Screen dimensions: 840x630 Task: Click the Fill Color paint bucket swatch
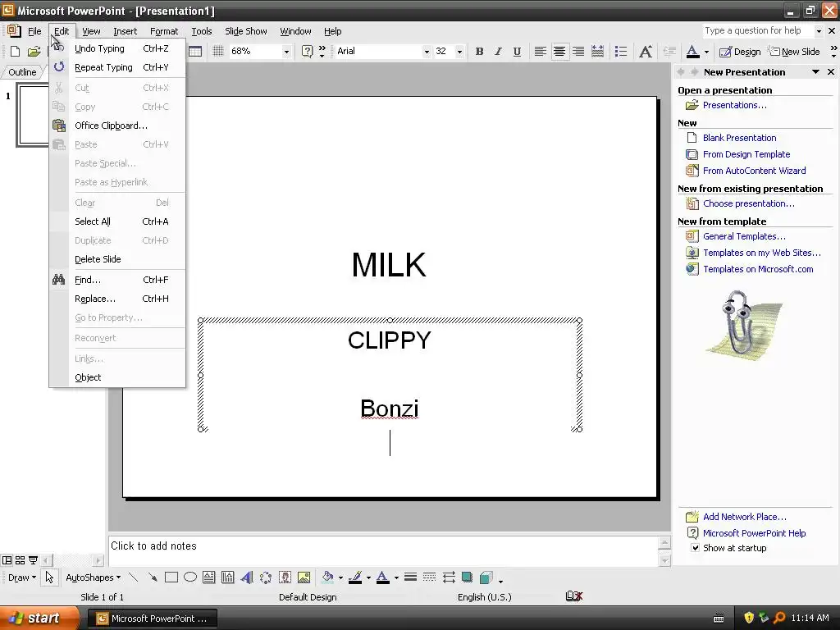327,577
